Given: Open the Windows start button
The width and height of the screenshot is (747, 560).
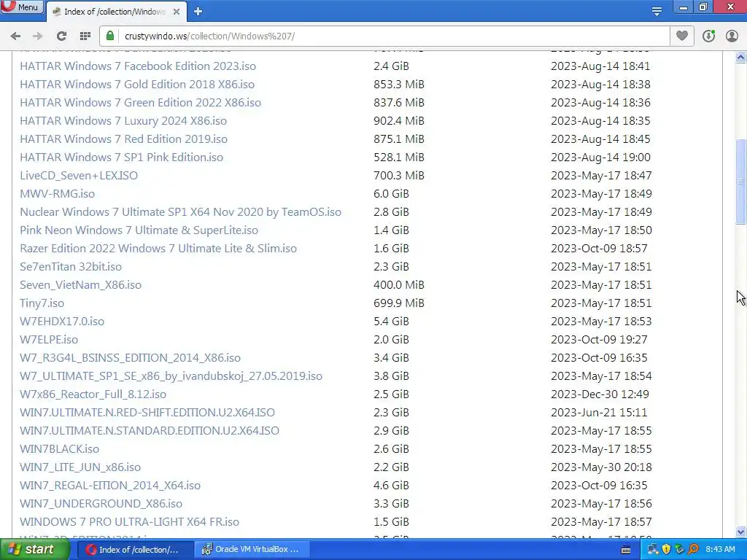Looking at the screenshot, I should pos(35,550).
